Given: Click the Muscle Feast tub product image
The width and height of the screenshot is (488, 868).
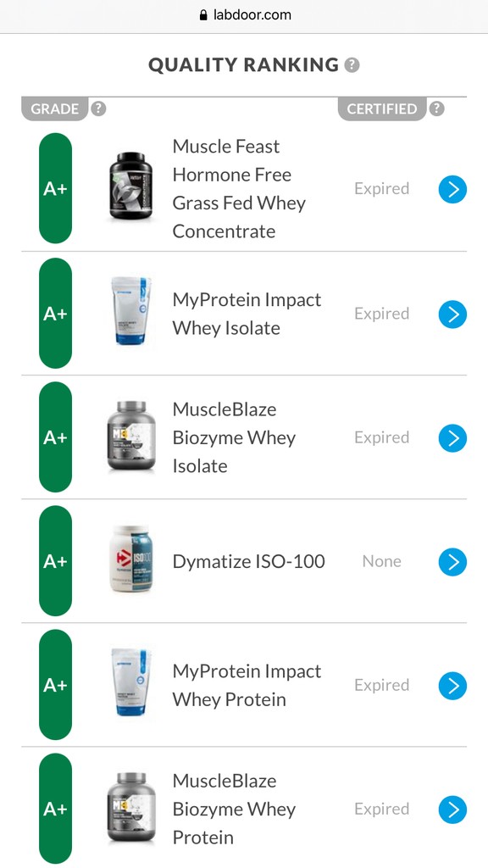Looking at the screenshot, I should click(x=130, y=186).
